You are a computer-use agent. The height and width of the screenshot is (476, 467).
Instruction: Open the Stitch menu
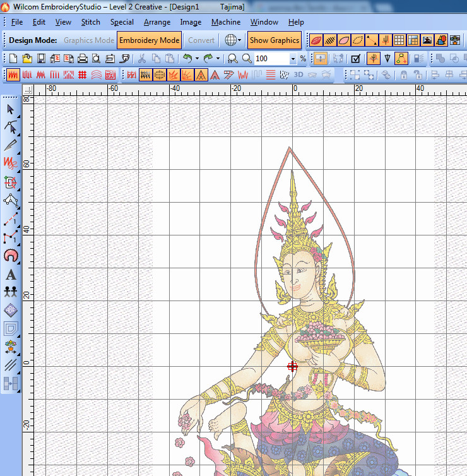pyautogui.click(x=90, y=22)
